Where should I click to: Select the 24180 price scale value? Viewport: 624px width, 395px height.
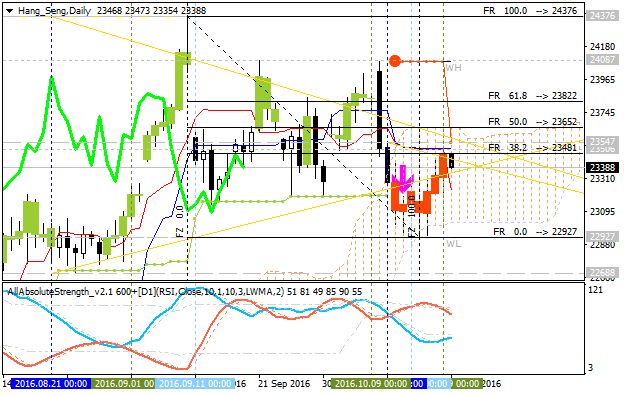coord(602,47)
